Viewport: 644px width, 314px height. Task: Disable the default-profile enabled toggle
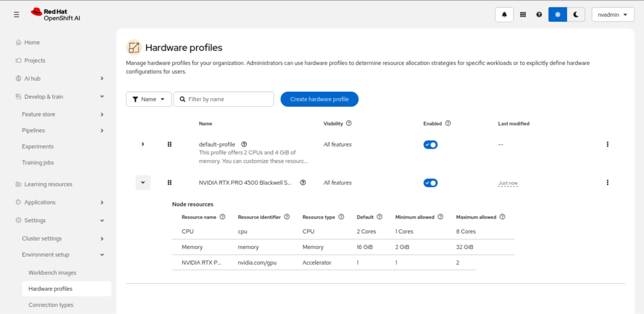[x=430, y=145]
